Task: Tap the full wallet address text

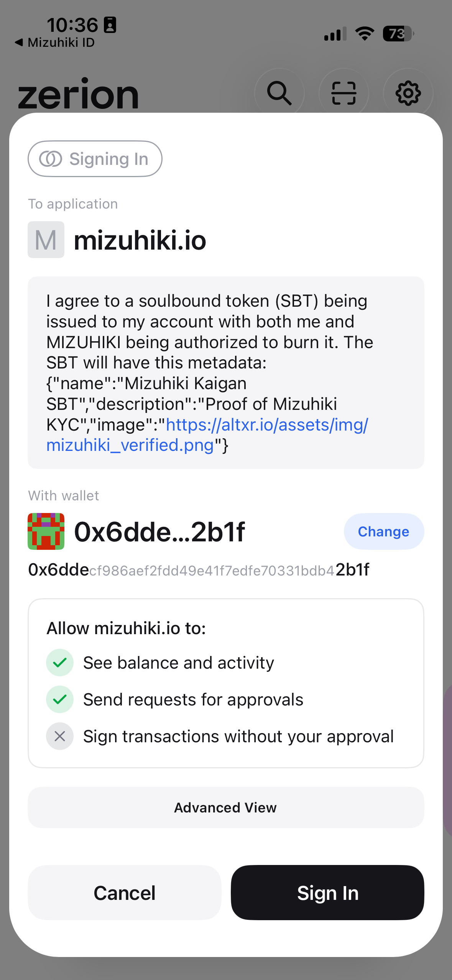Action: 199,570
